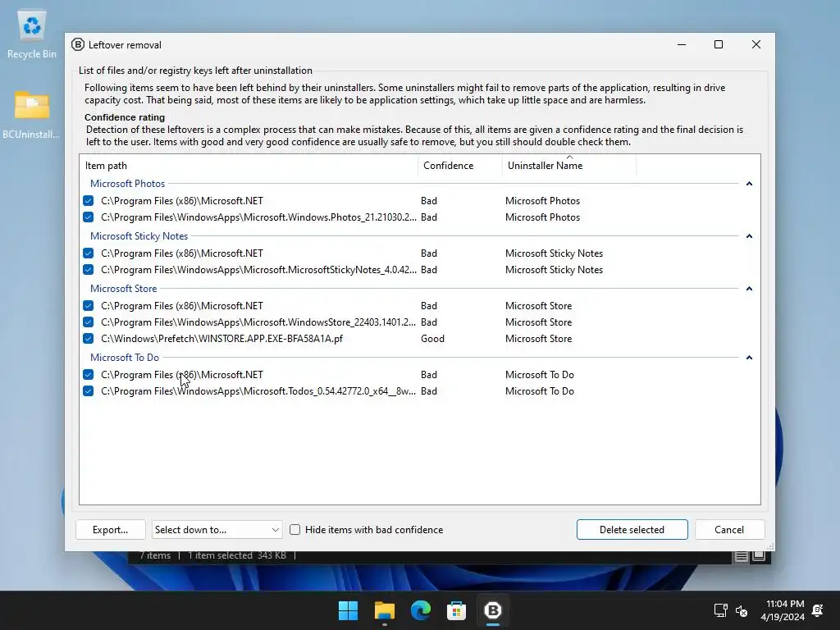Uncheck Microsoft.NET item under Microsoft Photos
The height and width of the screenshot is (630, 840).
[89, 201]
